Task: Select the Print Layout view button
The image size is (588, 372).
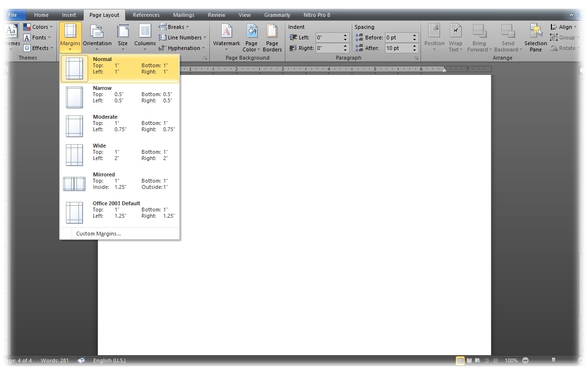Action: [460, 360]
